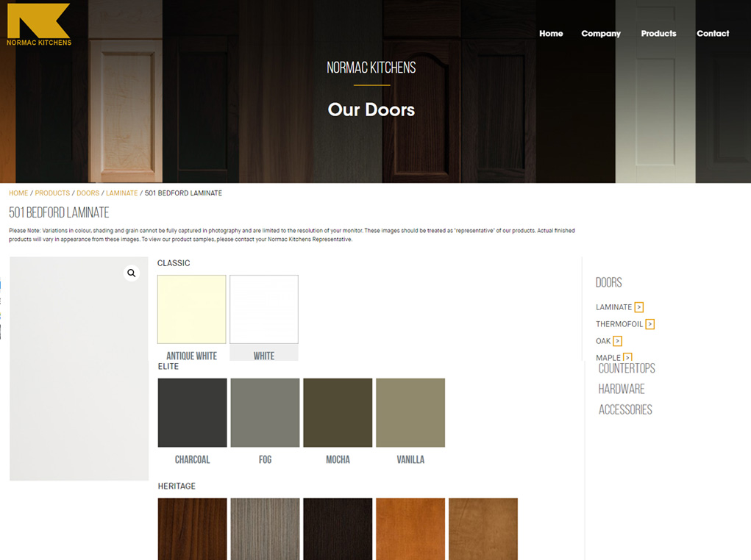Click the ANTIQUE WHITE swatch label
Viewport: 751px width, 560px height.
[x=191, y=356]
